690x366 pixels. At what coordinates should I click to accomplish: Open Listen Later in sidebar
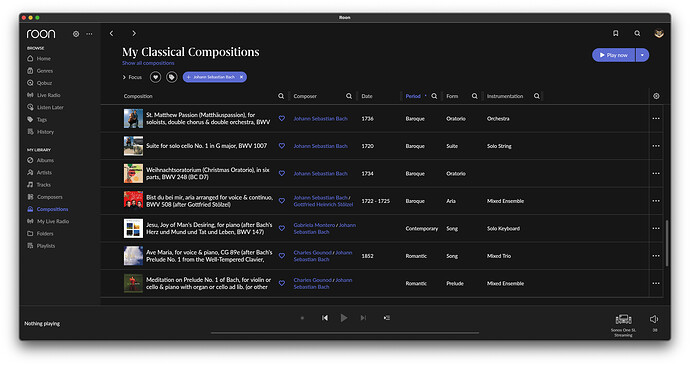point(50,107)
